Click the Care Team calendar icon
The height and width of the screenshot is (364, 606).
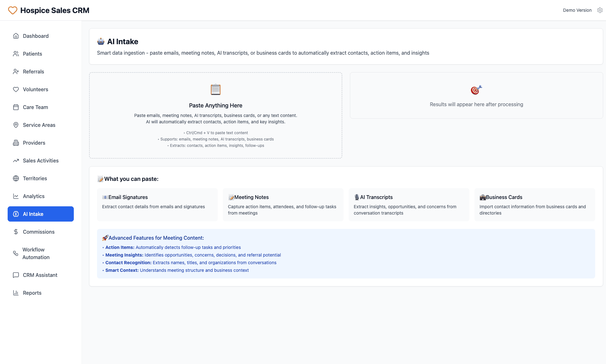[16, 107]
